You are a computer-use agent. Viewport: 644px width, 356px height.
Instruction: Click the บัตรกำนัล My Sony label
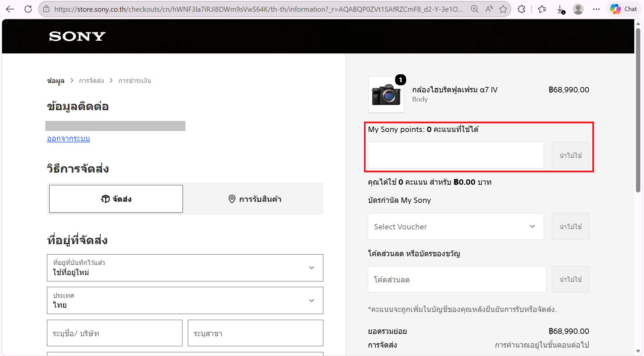pyautogui.click(x=399, y=200)
